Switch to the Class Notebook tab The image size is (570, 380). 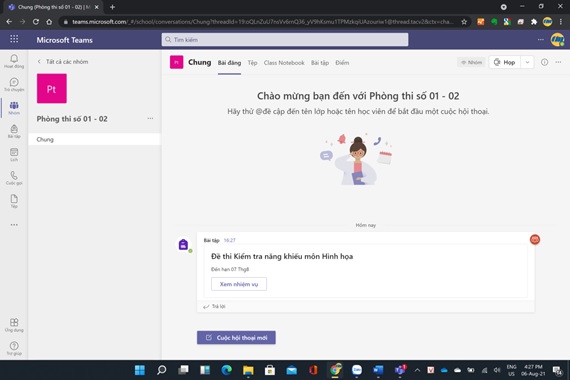[284, 63]
